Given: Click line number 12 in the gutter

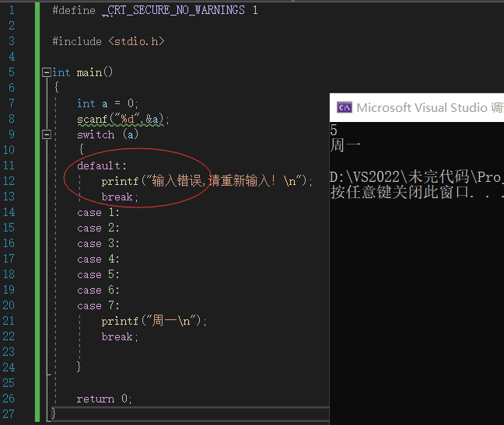Looking at the screenshot, I should (9, 181).
